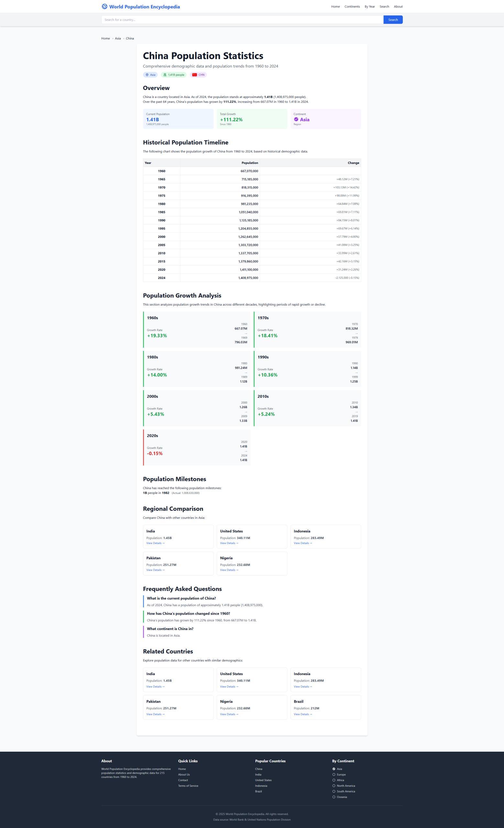504x828 pixels.
Task: Click the purple check icon beside Asia
Action: pos(296,119)
